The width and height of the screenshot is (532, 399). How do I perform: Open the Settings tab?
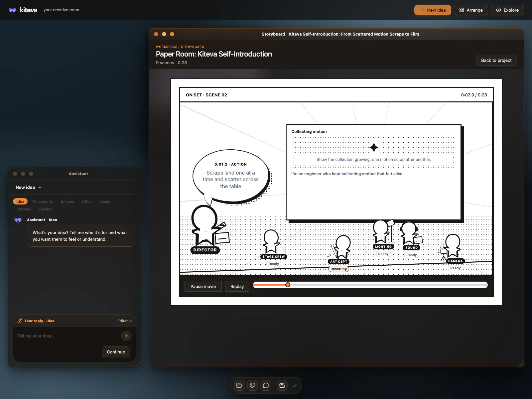point(24,209)
